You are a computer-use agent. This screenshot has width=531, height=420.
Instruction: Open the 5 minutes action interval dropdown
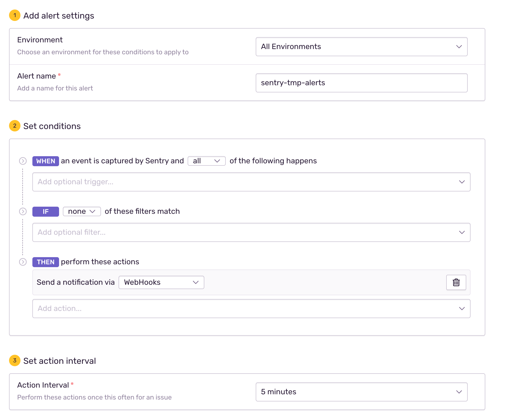click(361, 392)
